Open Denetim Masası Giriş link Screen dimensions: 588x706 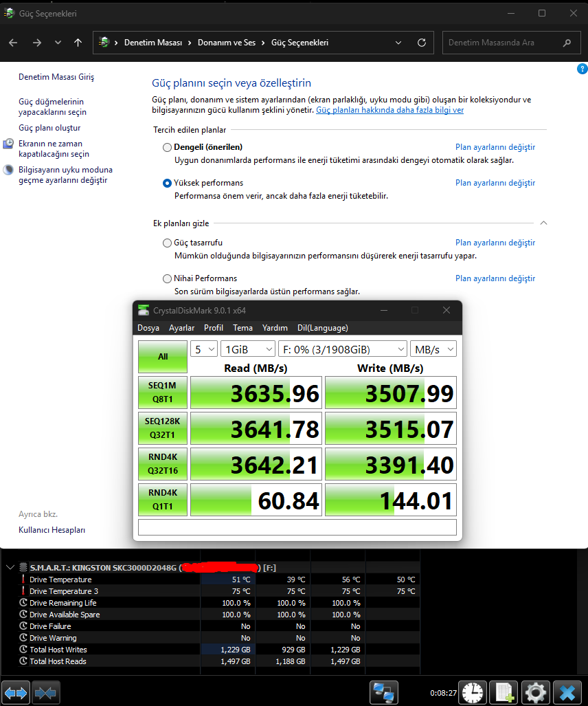pos(56,77)
